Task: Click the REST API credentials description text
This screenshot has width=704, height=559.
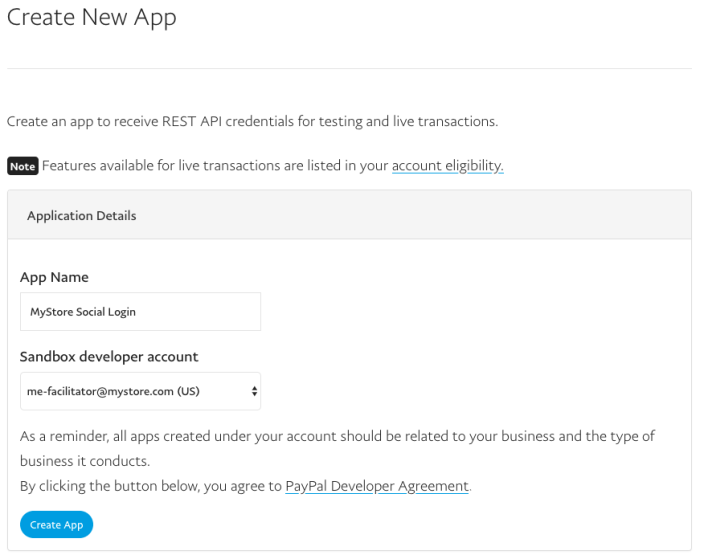Action: coord(252,121)
